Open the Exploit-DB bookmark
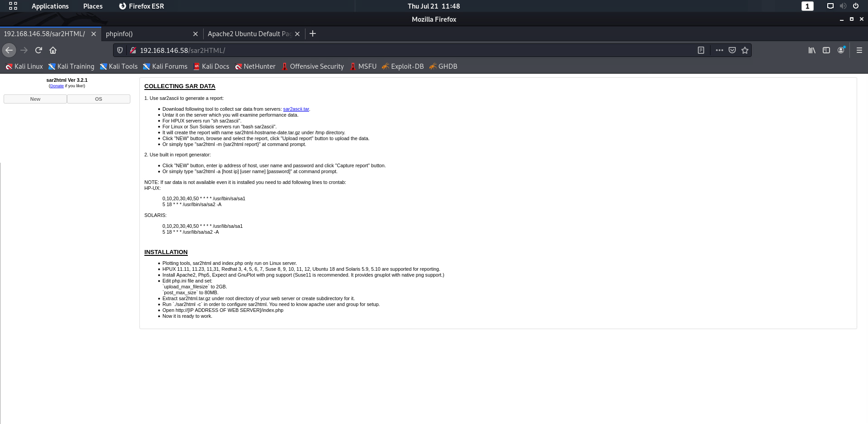This screenshot has height=424, width=868. (402, 66)
